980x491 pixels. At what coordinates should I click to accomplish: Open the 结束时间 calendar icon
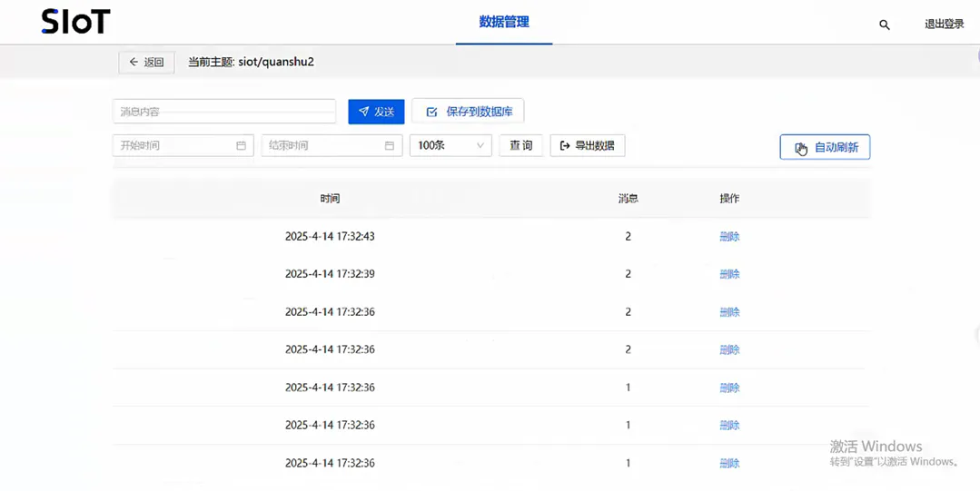[390, 145]
